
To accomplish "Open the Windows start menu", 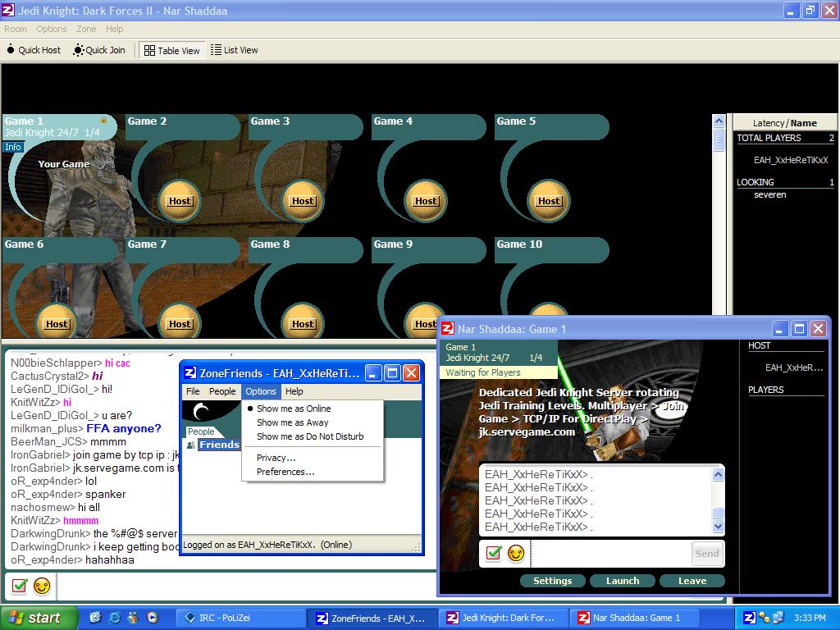I will tap(39, 618).
